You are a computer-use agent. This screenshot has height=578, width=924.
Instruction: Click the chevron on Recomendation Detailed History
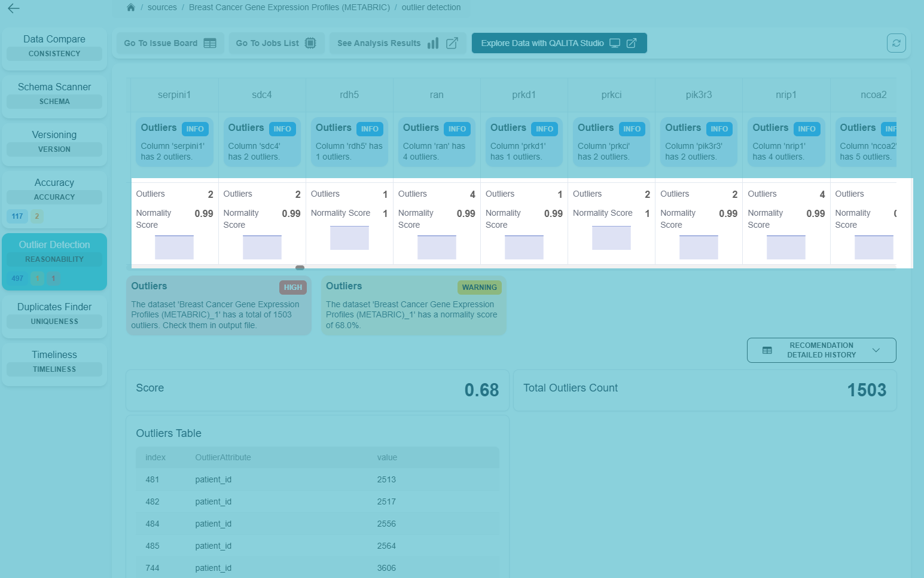(x=876, y=350)
